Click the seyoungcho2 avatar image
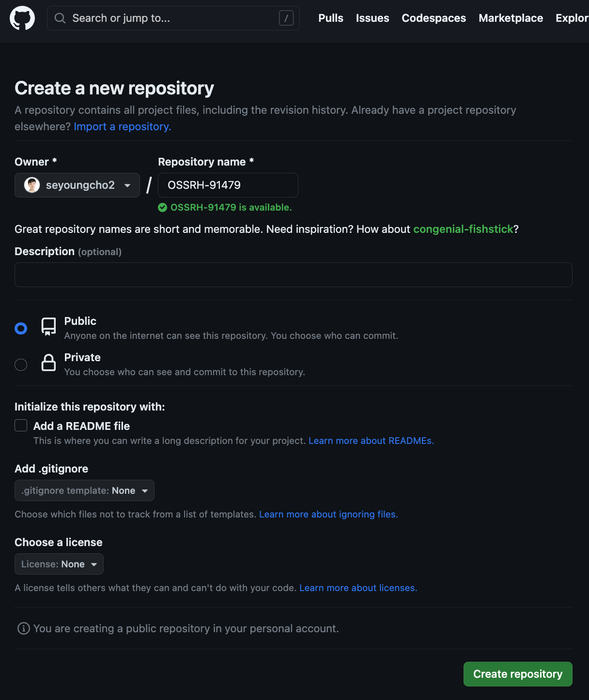Image resolution: width=589 pixels, height=700 pixels. tap(32, 185)
